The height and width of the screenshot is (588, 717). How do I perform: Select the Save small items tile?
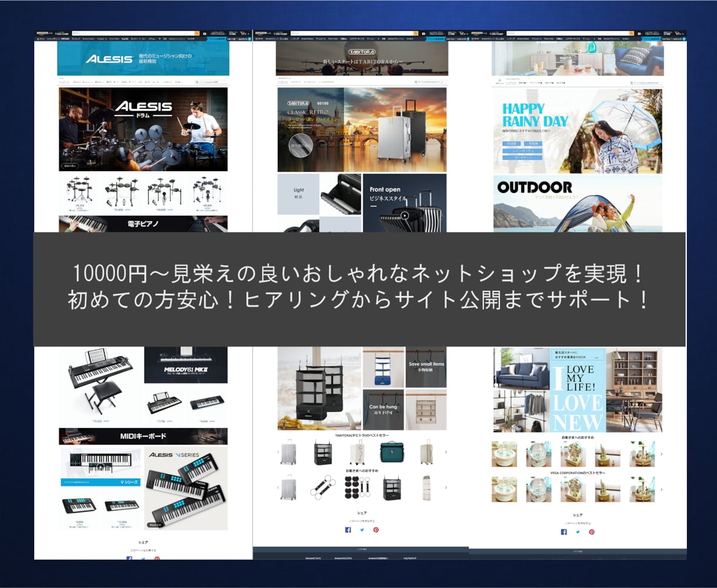(x=426, y=367)
